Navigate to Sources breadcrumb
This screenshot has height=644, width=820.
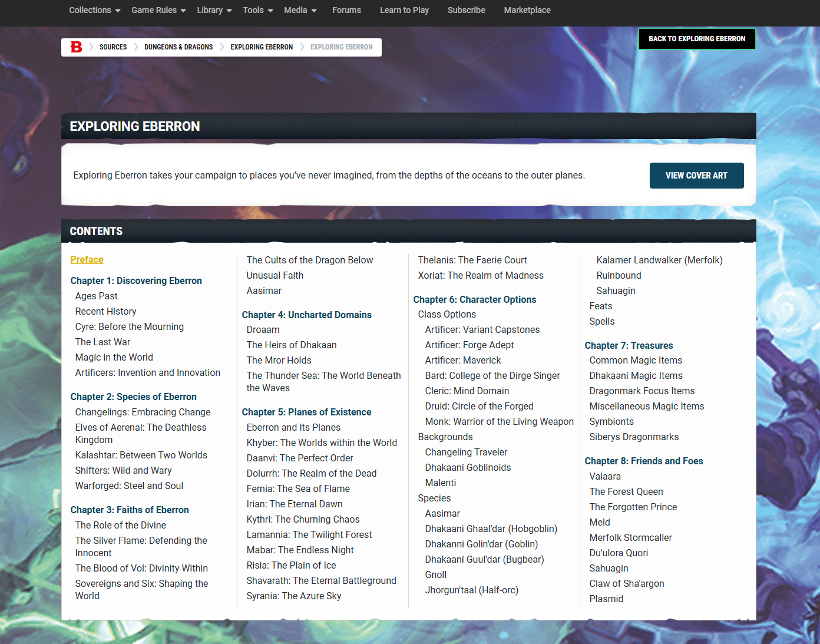click(x=113, y=47)
